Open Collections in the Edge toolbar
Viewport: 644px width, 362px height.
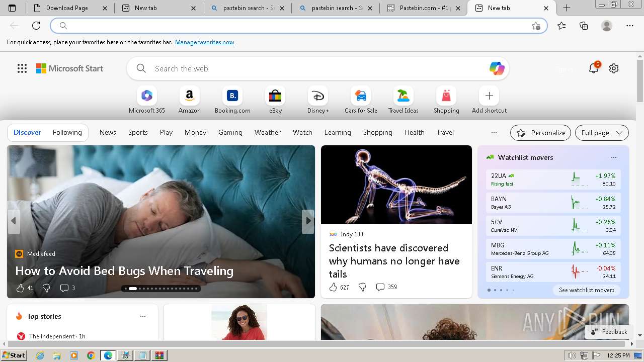point(584,26)
